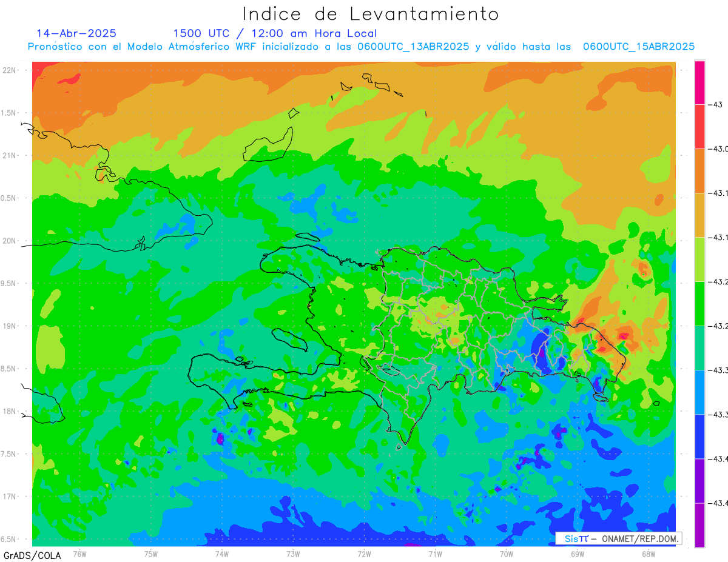Select the pure green legend swatch
Image resolution: width=728 pixels, height=562 pixels.
tap(699, 304)
